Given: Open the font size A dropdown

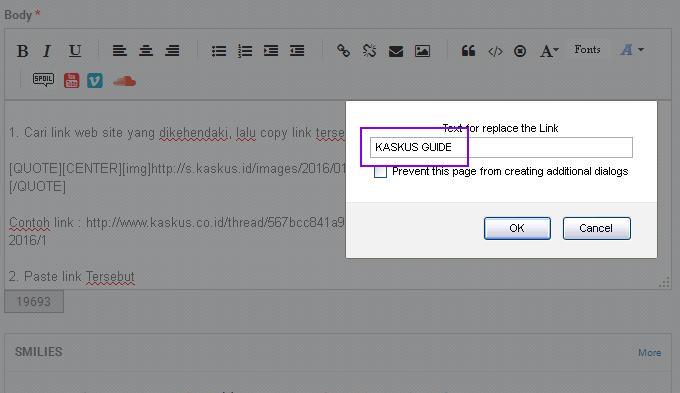Looking at the screenshot, I should pyautogui.click(x=549, y=51).
